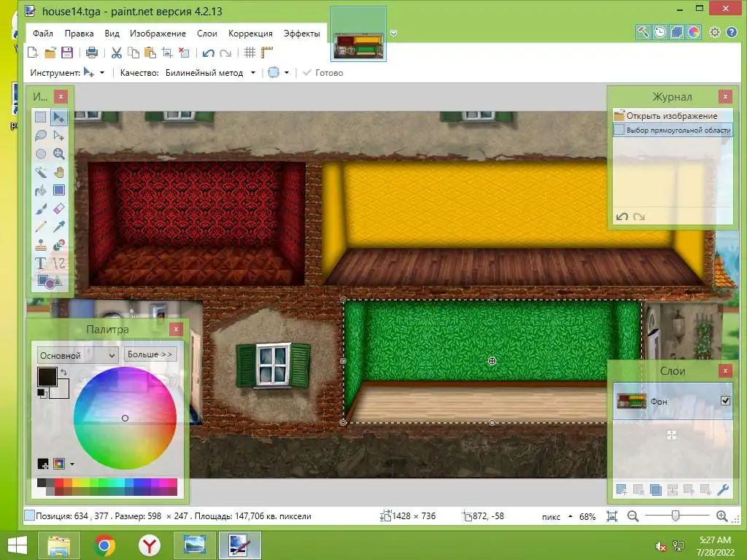This screenshot has height=560, width=747.
Task: Open the Слои menu
Action: point(206,34)
